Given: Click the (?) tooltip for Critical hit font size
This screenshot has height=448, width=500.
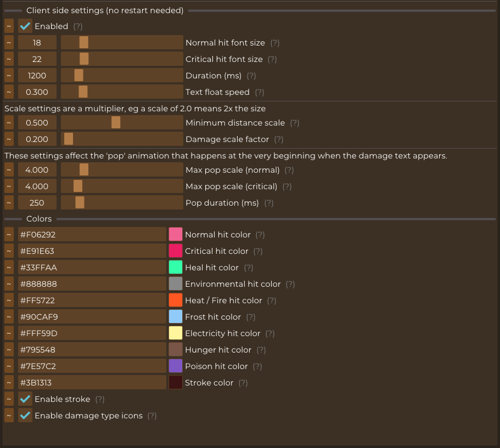Looking at the screenshot, I should [x=272, y=59].
